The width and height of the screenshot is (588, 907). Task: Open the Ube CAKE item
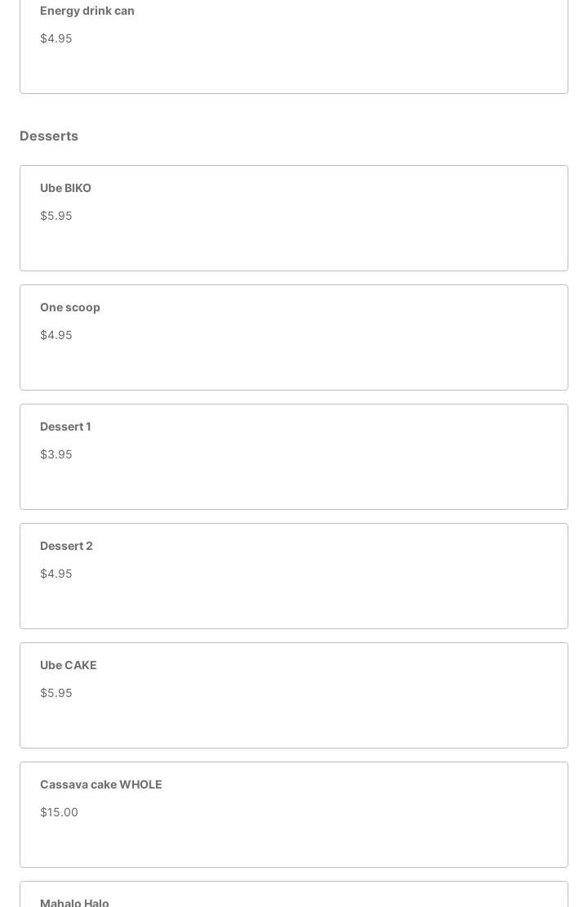point(68,665)
